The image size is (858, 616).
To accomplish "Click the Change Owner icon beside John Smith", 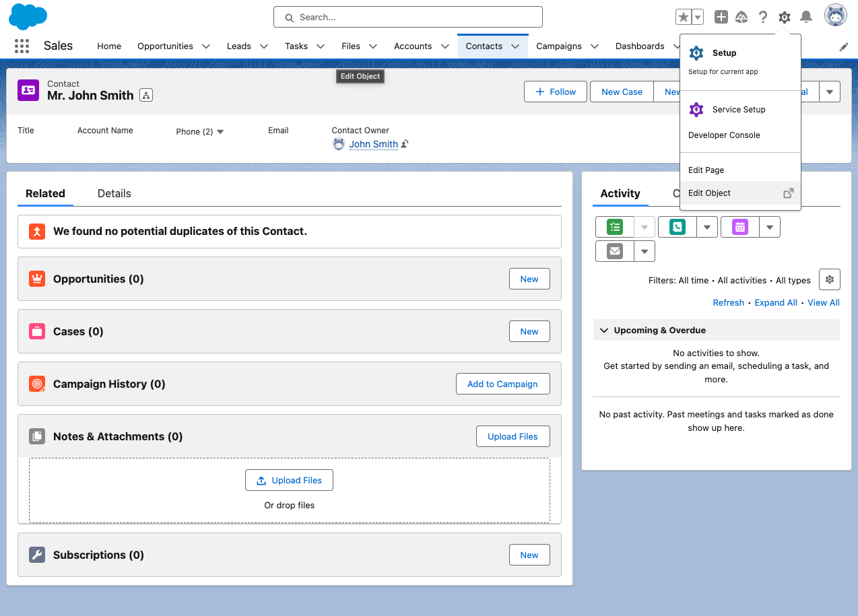I will pyautogui.click(x=405, y=144).
